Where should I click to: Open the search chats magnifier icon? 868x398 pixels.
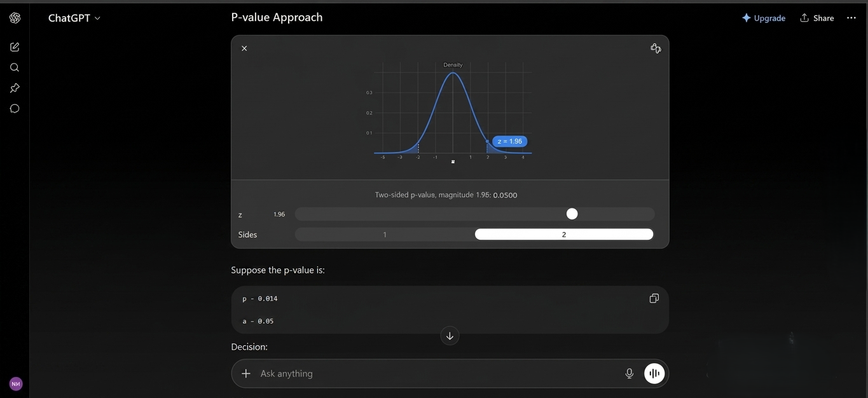pos(15,67)
